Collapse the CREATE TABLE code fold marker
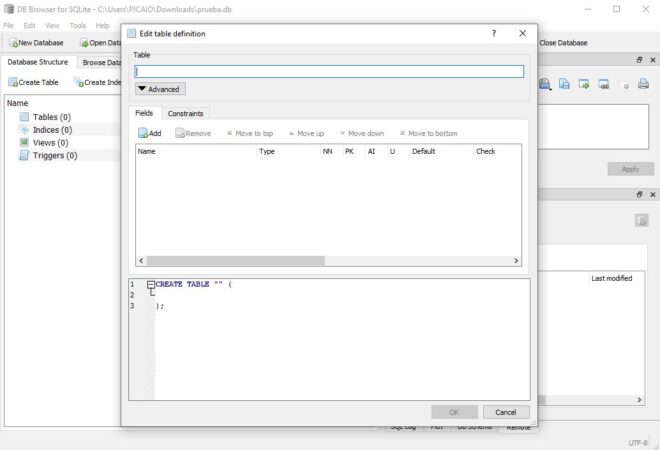This screenshot has height=450, width=660. click(x=151, y=284)
